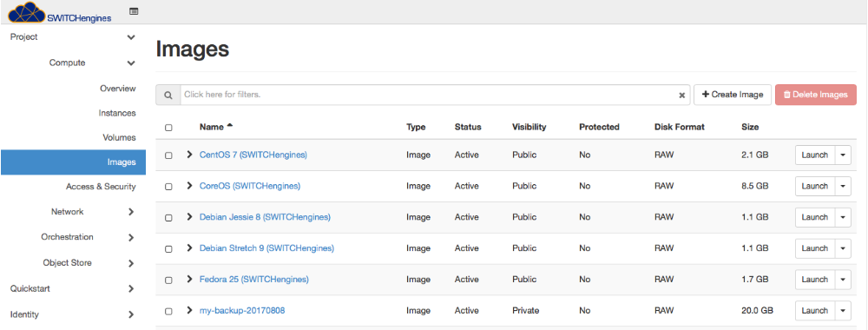Open CentOS 7 Launch dropdown arrow
The height and width of the screenshot is (330, 868).
point(843,155)
